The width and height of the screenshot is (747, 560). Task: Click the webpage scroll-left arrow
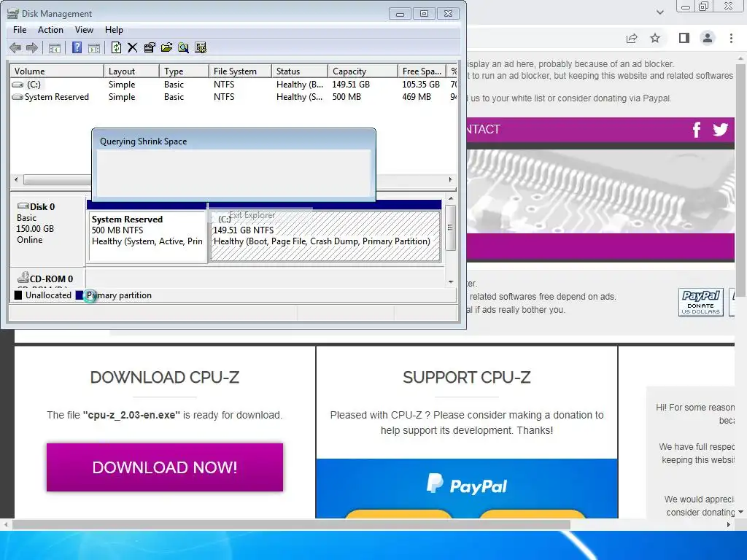pos(6,525)
